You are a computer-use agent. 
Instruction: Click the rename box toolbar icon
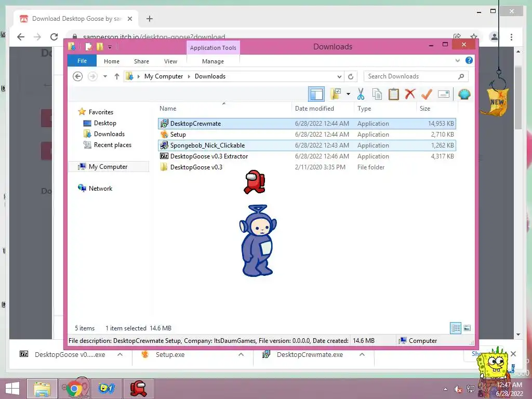tap(444, 94)
